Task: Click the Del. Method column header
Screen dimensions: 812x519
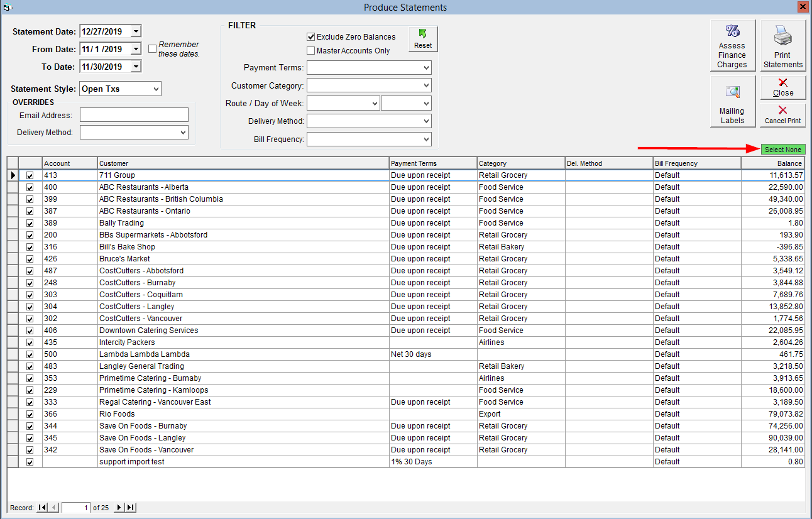Action: click(609, 163)
